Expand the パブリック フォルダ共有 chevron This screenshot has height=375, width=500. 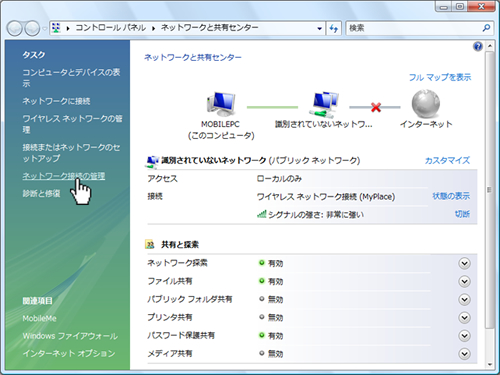click(x=464, y=299)
